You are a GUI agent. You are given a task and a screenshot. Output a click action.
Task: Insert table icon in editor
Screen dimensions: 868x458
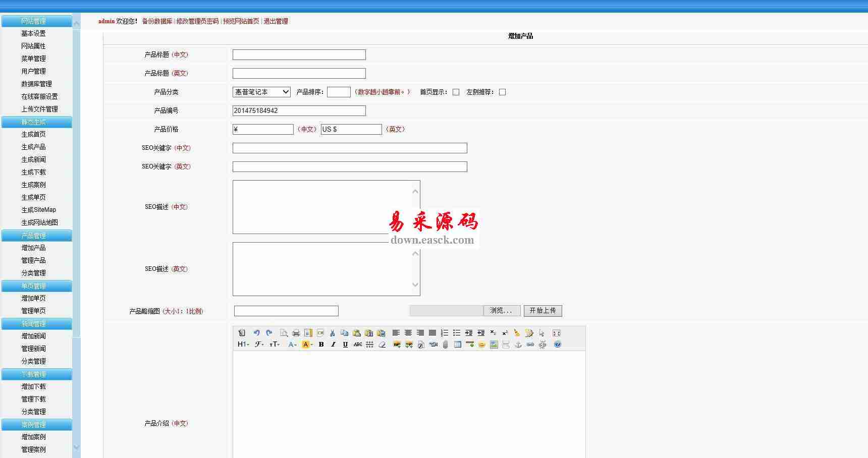click(458, 345)
